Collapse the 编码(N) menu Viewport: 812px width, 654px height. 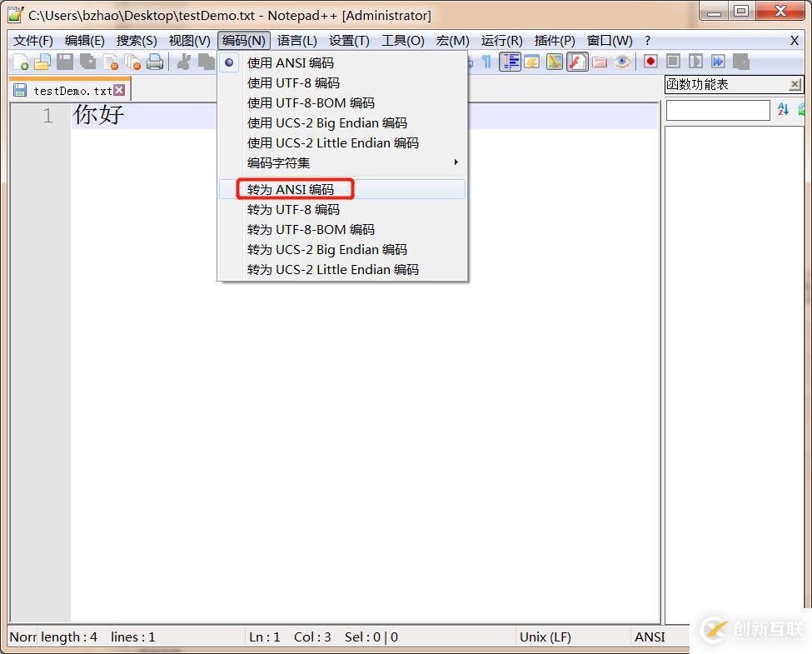(244, 41)
